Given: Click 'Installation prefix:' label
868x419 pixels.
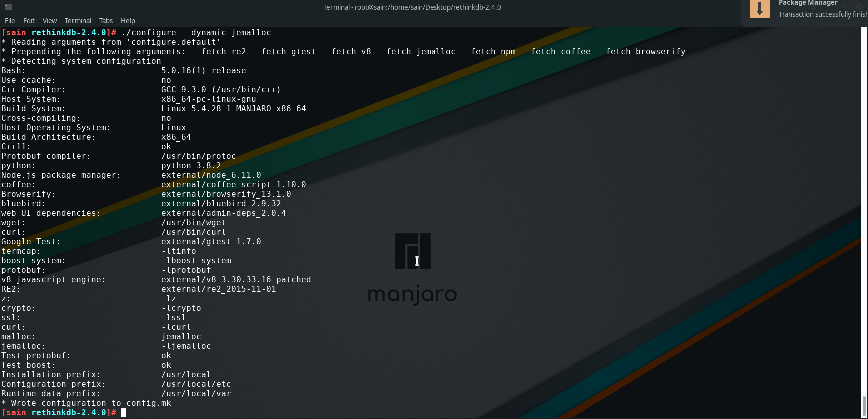Looking at the screenshot, I should coord(51,375).
